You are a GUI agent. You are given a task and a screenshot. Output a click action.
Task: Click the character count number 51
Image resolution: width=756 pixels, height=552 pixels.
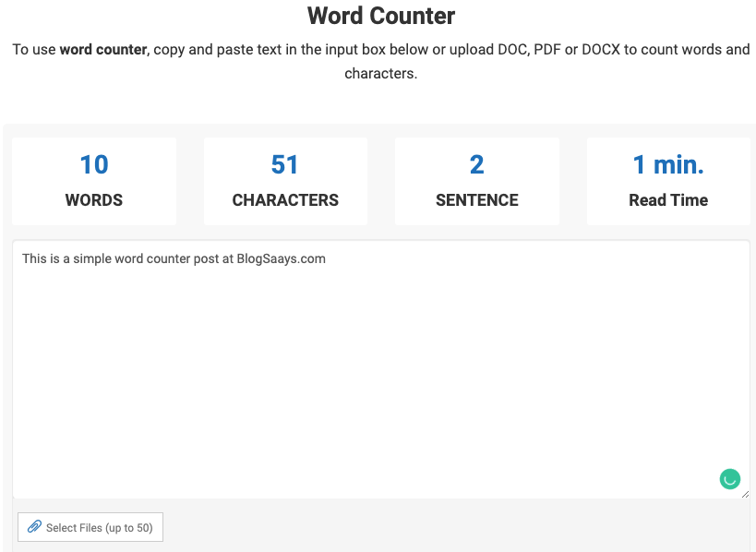(x=285, y=164)
